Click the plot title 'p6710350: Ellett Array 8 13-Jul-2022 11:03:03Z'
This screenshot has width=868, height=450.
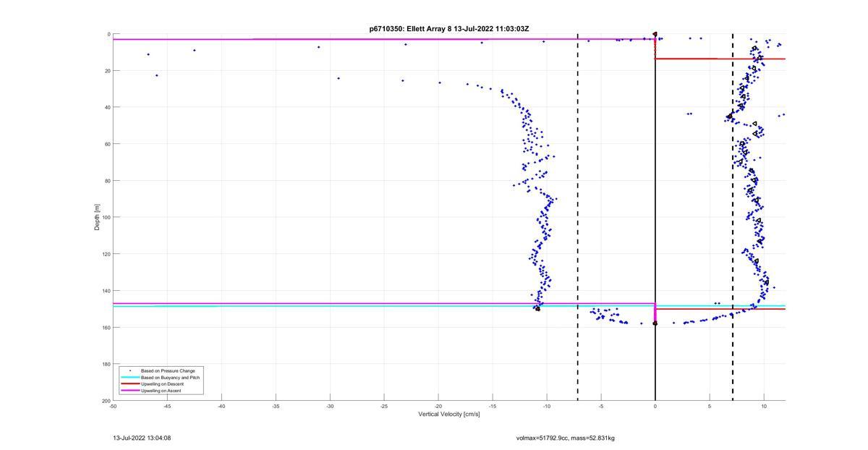449,29
